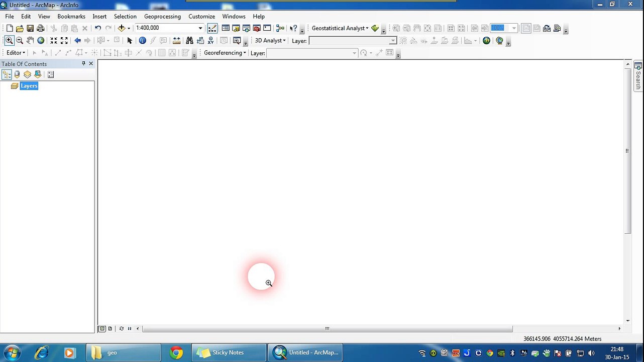Toggle Table Of Contents auto-hide pin
Image resolution: width=644 pixels, height=362 pixels.
pyautogui.click(x=83, y=64)
